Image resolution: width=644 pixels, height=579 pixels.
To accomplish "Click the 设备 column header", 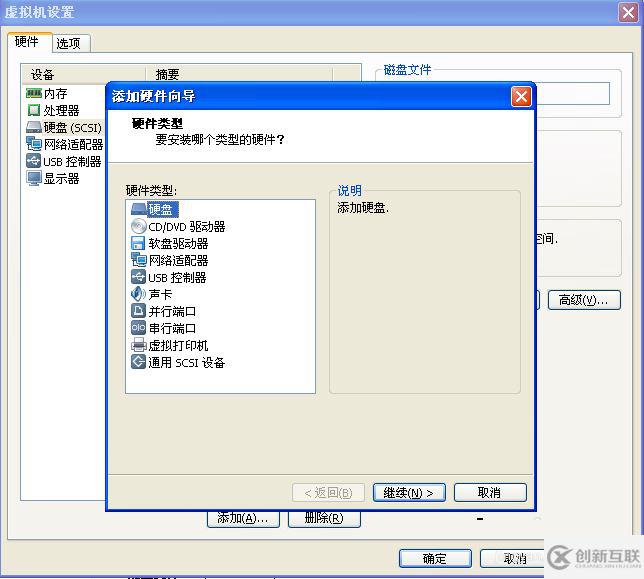I will pos(84,74).
